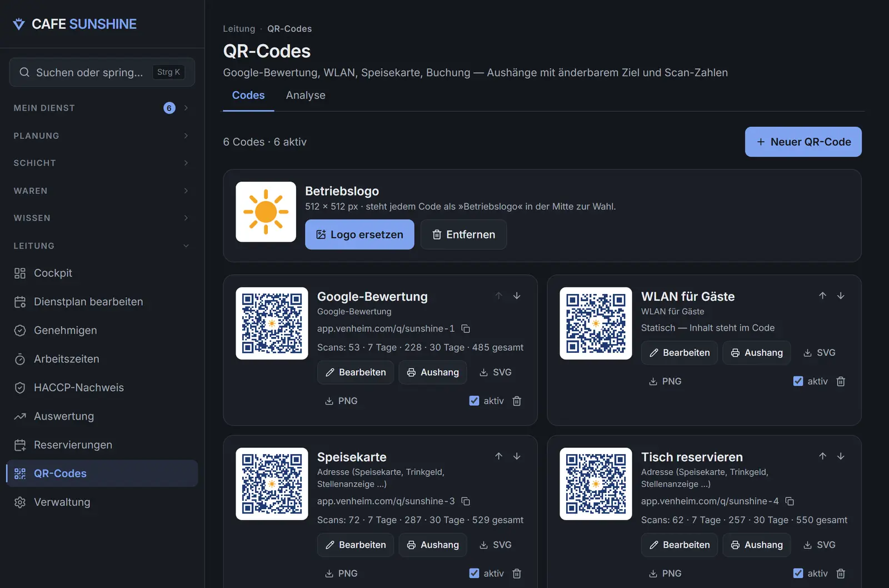Switch to the Analyse tab
Image resolution: width=889 pixels, height=588 pixels.
[306, 96]
